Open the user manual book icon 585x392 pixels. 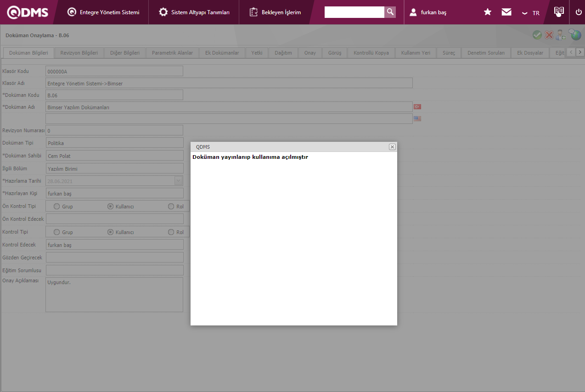(558, 12)
